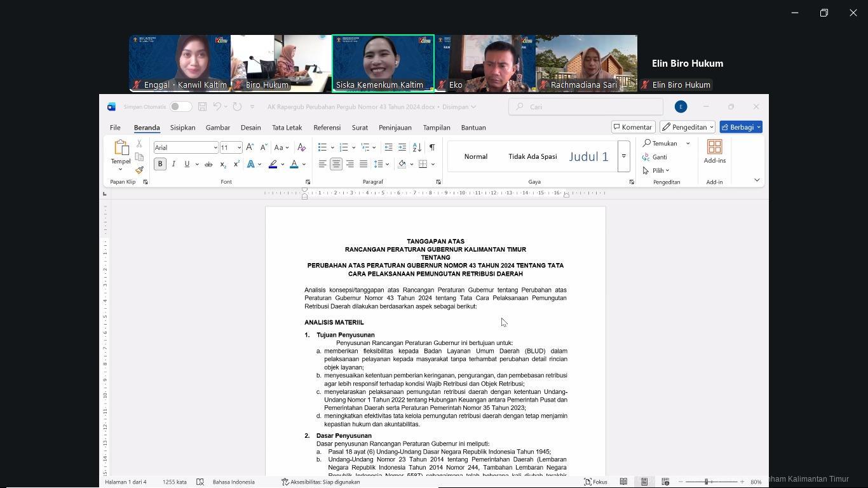
Task: Click the Cari search field
Action: point(585,107)
